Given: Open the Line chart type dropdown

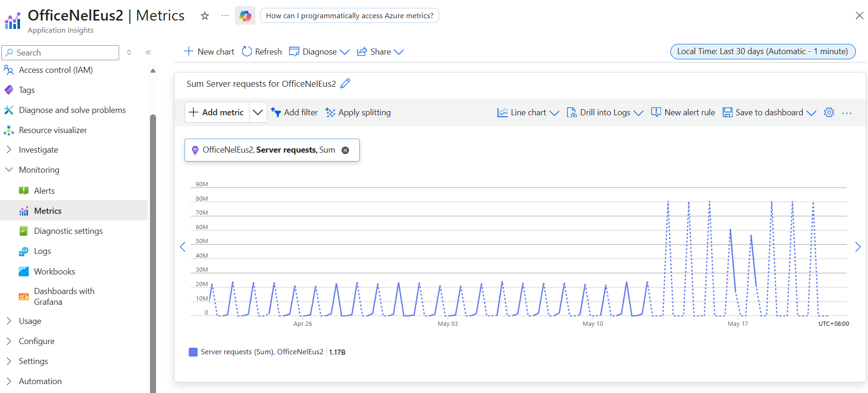Looking at the screenshot, I should pyautogui.click(x=528, y=112).
